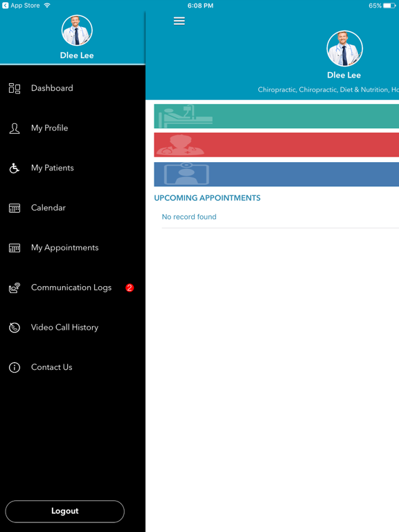Click the No record found text
Image resolution: width=399 pixels, height=532 pixels.
189,217
